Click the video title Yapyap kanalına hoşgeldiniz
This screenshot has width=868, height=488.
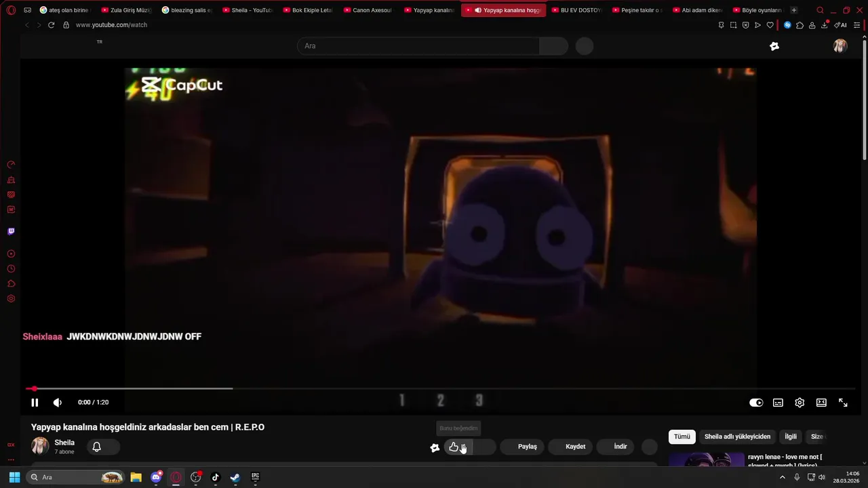148,427
